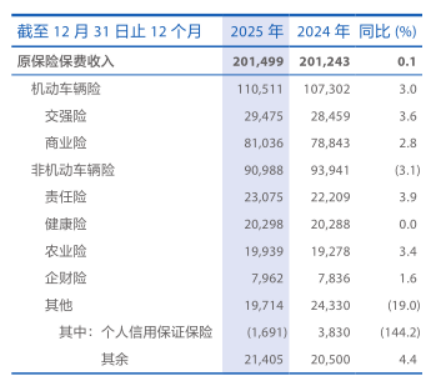Select the value 19,939

(264, 251)
